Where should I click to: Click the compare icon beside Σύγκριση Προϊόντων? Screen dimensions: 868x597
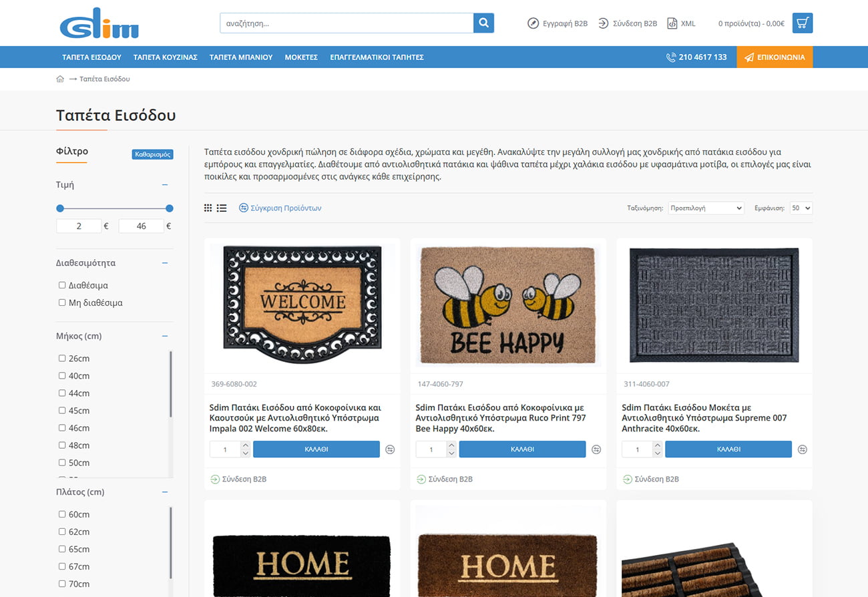(244, 208)
